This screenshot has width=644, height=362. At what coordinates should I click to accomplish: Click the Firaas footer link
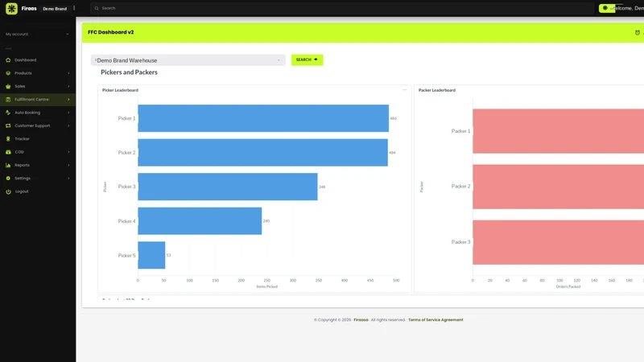(x=361, y=319)
